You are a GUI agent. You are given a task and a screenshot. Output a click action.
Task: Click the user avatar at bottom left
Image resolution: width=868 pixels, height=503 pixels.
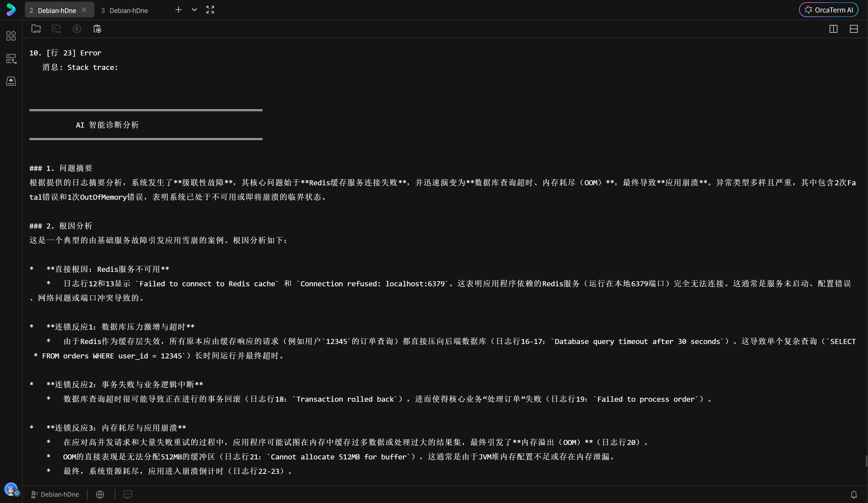click(x=11, y=489)
